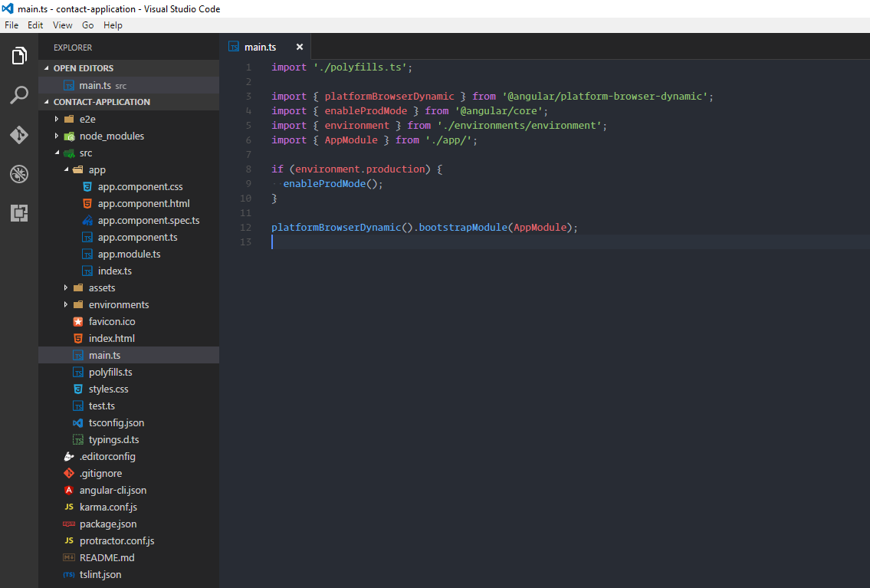This screenshot has height=588, width=870.
Task: Collapse the app folder
Action: coord(97,169)
